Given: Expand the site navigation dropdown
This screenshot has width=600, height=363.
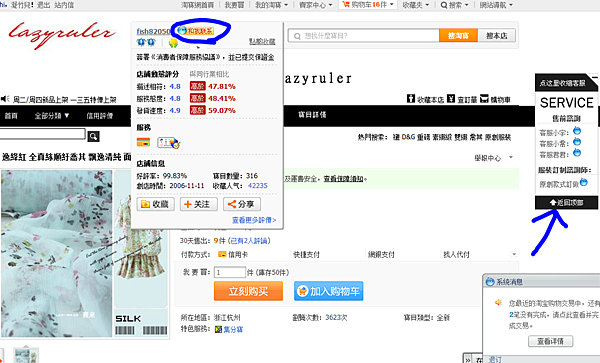Looking at the screenshot, I should 496,5.
